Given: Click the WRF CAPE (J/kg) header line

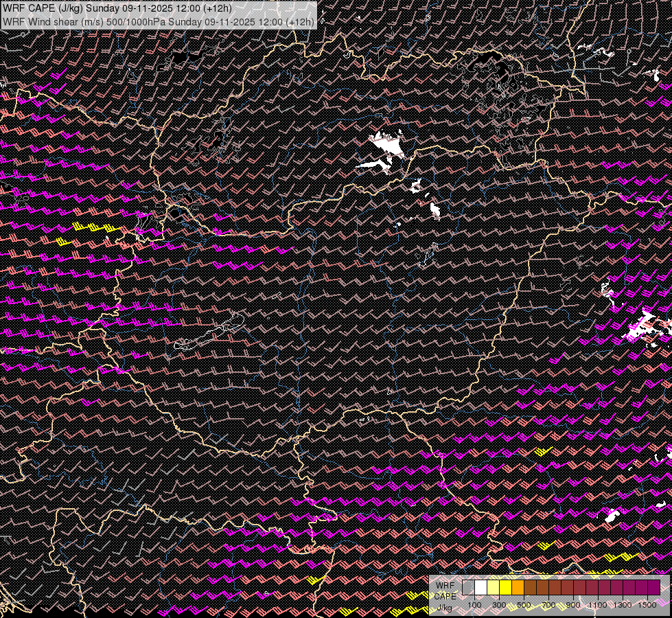Looking at the screenshot, I should coord(117,8).
